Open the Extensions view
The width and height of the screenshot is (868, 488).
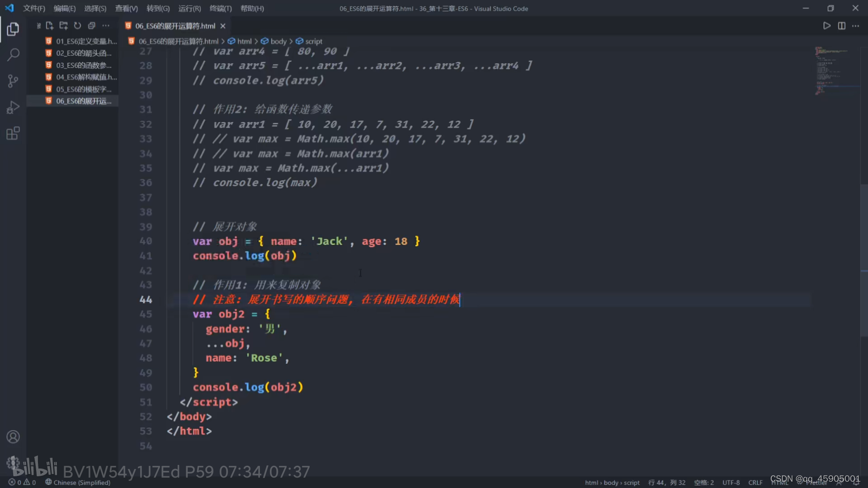coord(13,133)
